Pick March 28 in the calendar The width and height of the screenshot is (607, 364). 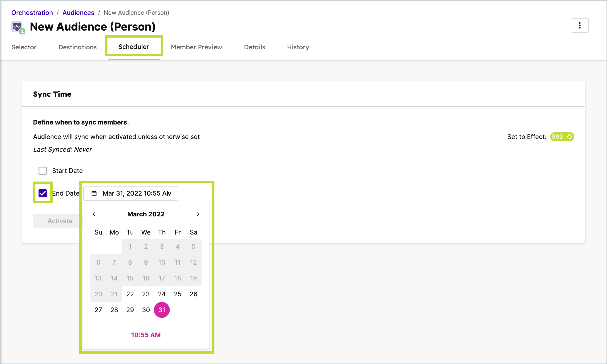click(114, 310)
